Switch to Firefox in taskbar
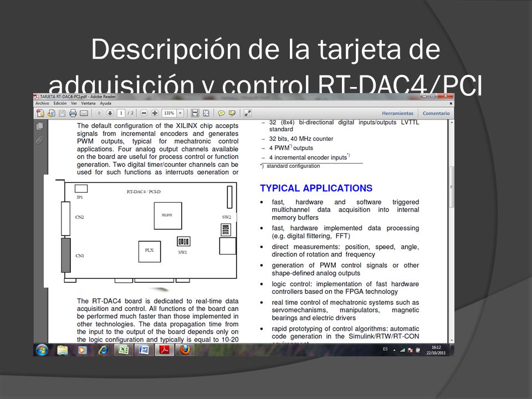Image resolution: width=532 pixels, height=399 pixels. 185,350
